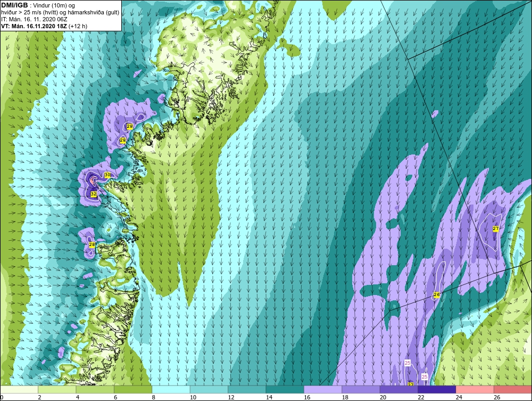Viewport: 532px width, 401px height.
Task: Click the legend scale value 10
Action: [193, 398]
